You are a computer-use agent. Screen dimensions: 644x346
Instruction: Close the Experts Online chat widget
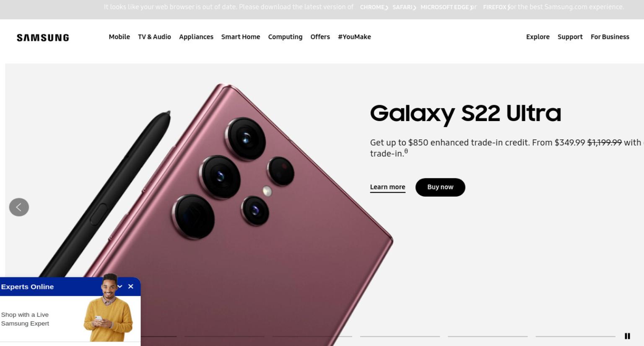click(131, 287)
